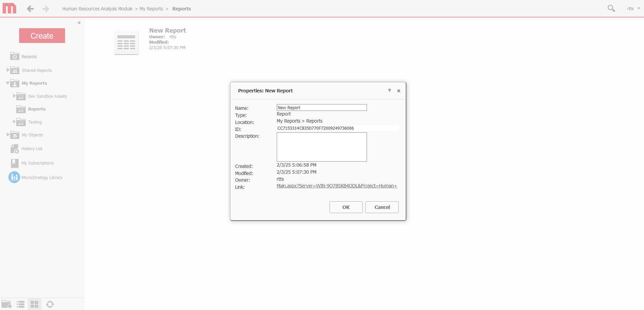Screen dimensions: 644x310
Task: Open the Main.aspx server link
Action: 337,186
